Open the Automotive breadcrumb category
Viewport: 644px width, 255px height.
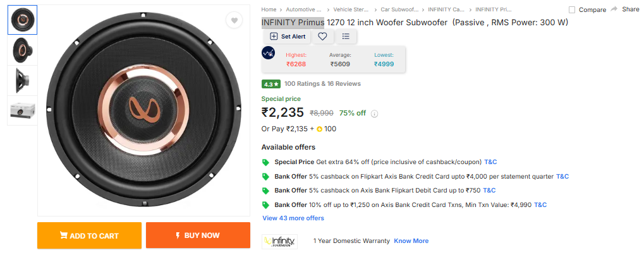click(305, 10)
